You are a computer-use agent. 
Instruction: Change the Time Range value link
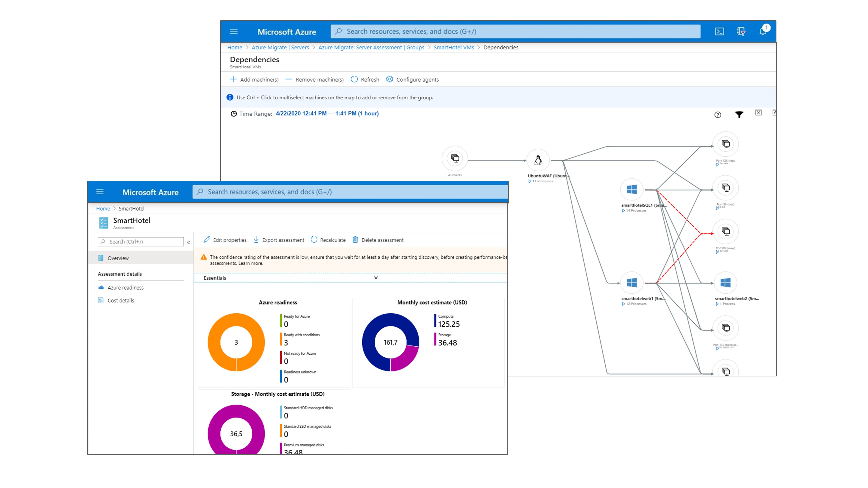click(x=327, y=113)
